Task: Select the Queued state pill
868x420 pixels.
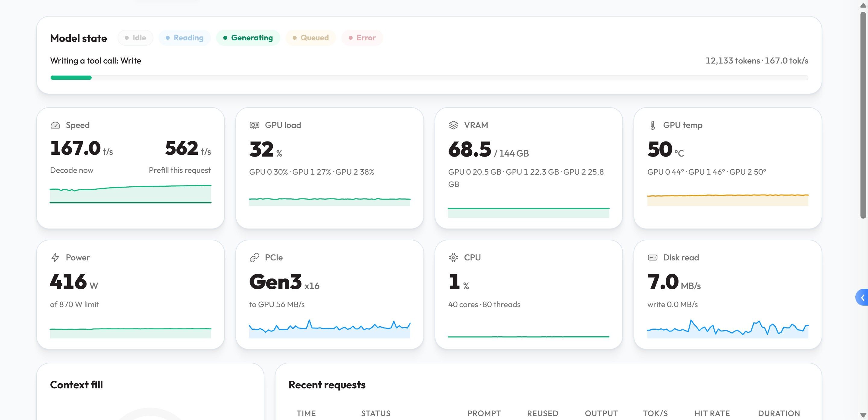Action: [x=311, y=38]
